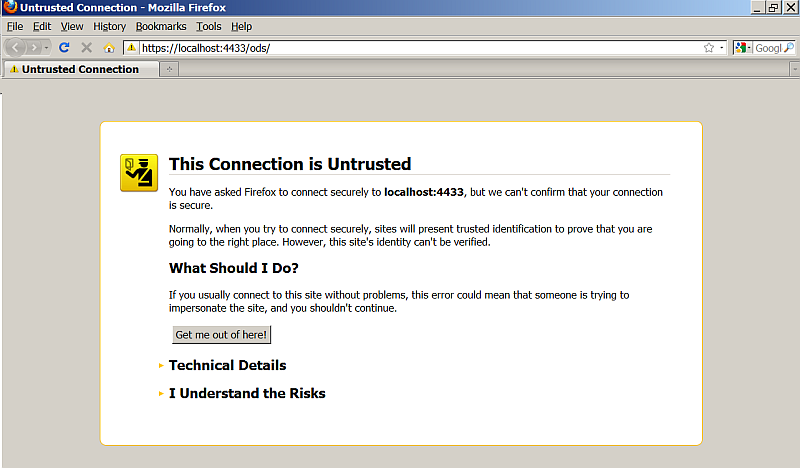This screenshot has height=468, width=800.
Task: Click the Forward navigation arrow
Action: click(35, 47)
